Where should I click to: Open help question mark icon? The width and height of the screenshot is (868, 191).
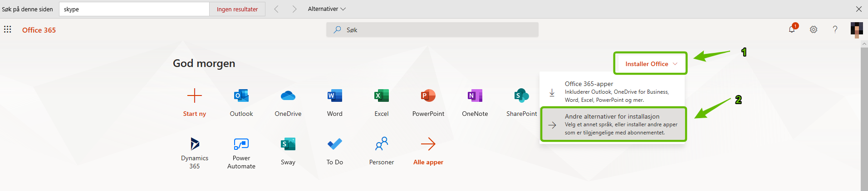pyautogui.click(x=835, y=29)
